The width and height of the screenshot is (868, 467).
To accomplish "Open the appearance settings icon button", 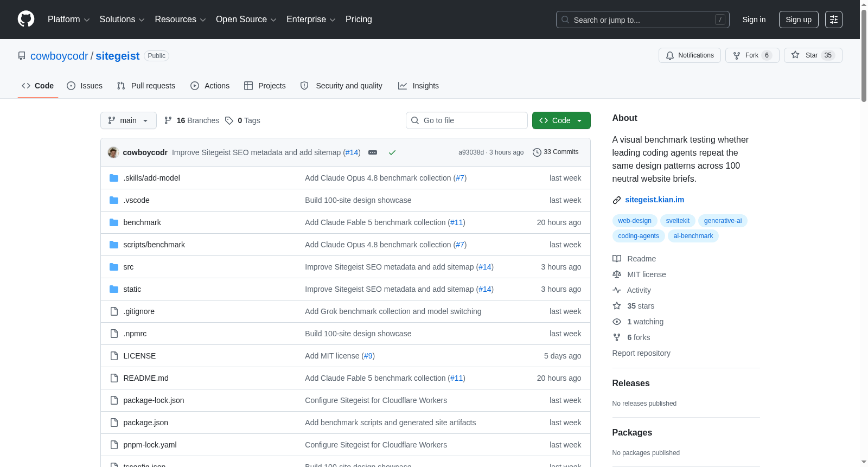I will 834,20.
